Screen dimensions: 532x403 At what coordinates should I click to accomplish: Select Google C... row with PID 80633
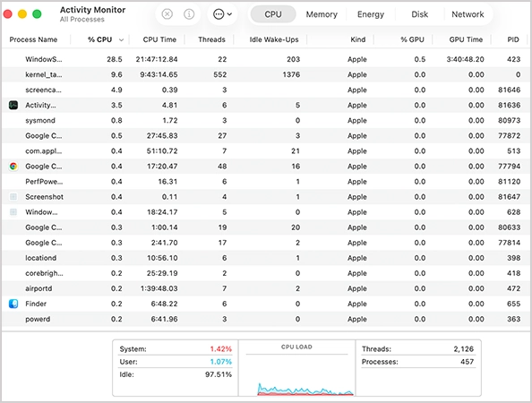(x=266, y=227)
